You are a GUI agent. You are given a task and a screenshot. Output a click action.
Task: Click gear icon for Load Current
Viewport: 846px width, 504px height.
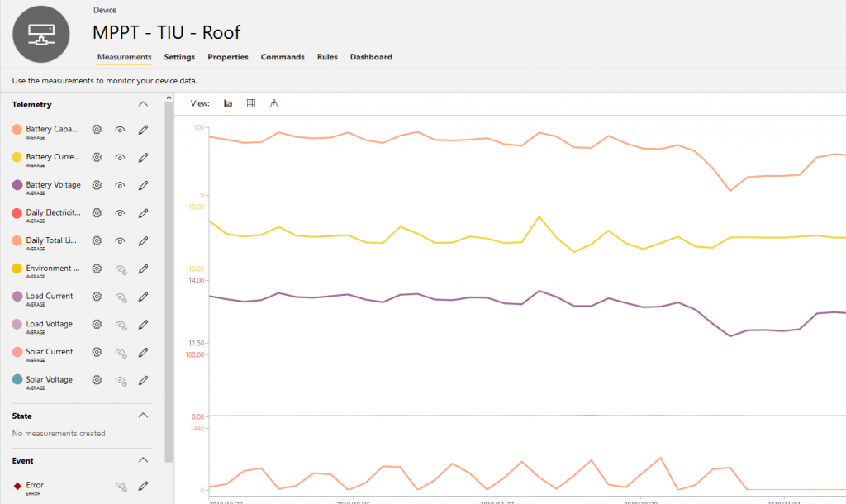point(97,297)
